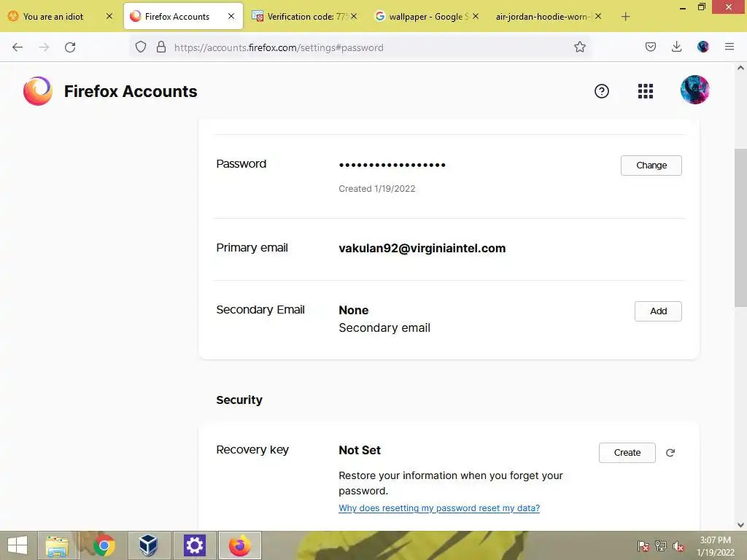Open the tracking protection shield icon
The image size is (747, 560).
[141, 47]
